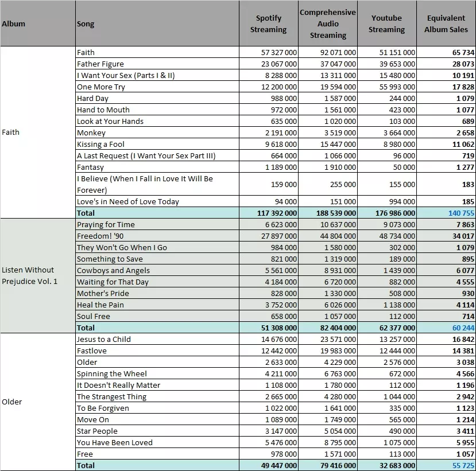Select the Older album cell
Screen dimensions: 476x471
[x=38, y=402]
